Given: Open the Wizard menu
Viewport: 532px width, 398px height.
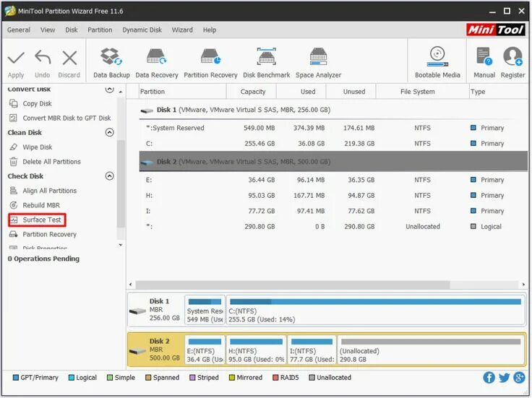Looking at the screenshot, I should 182,30.
